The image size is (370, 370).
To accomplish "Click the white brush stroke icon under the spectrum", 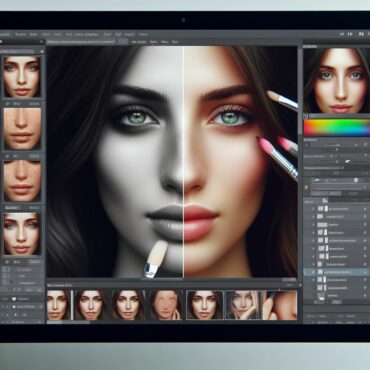I will [348, 161].
